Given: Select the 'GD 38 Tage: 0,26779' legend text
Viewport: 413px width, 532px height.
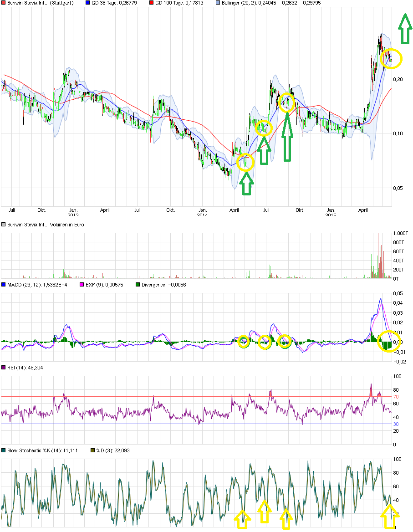Looking at the screenshot, I should pos(113,3).
